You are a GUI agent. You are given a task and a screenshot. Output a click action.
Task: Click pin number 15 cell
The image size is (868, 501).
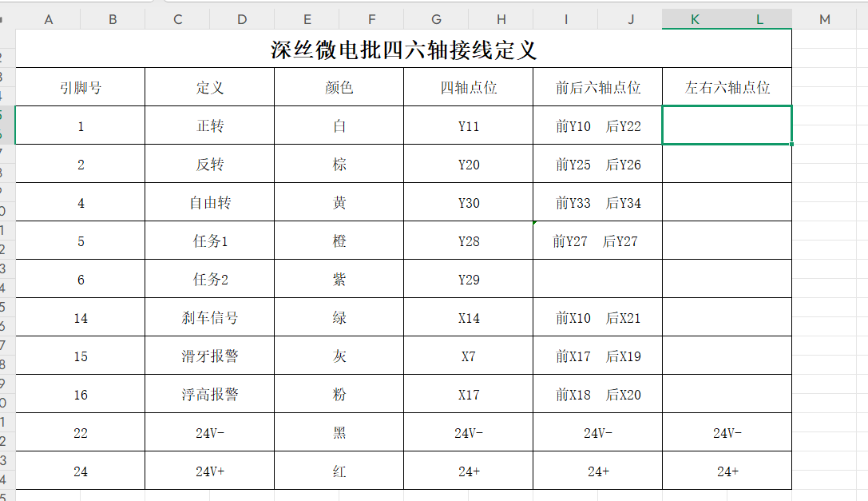pyautogui.click(x=81, y=356)
